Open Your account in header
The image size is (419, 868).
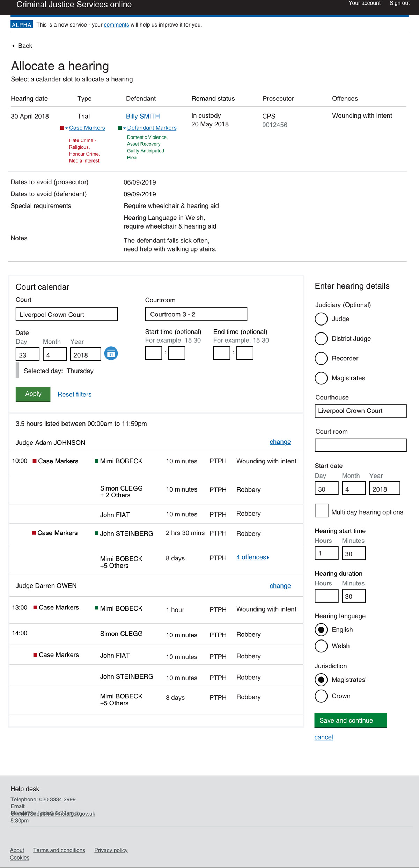[x=364, y=3]
